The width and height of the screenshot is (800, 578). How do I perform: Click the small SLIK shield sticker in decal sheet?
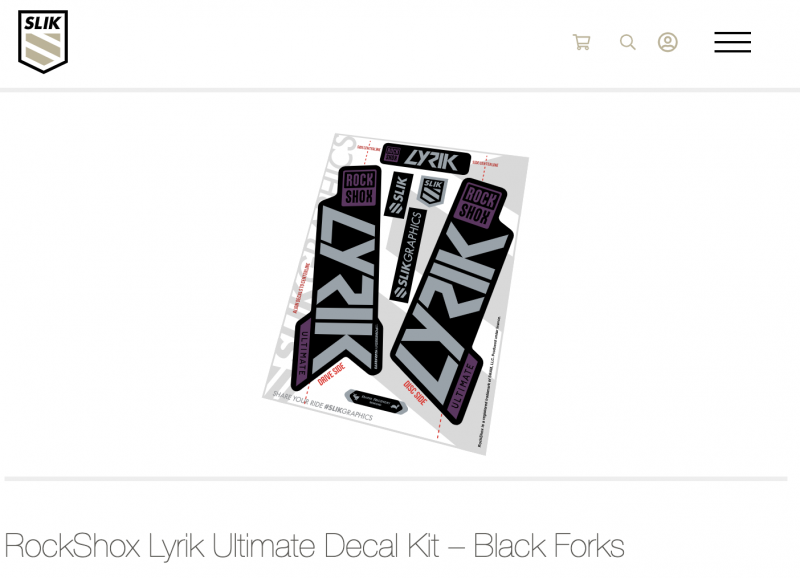[433, 191]
